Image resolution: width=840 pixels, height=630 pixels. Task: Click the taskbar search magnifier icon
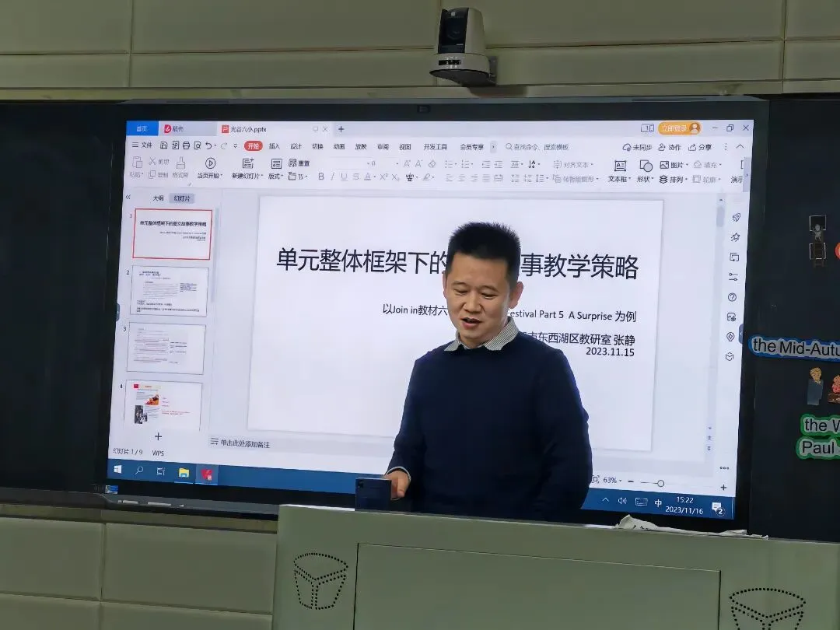(139, 471)
